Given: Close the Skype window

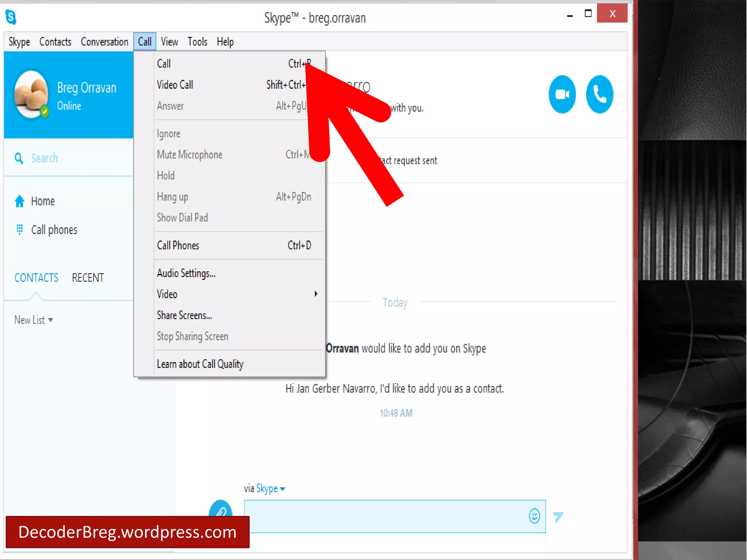Looking at the screenshot, I should [612, 14].
